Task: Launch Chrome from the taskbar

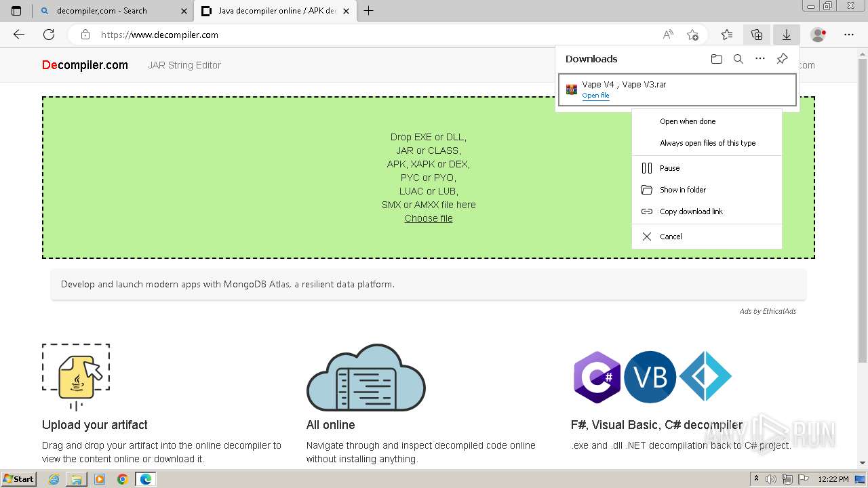Action: point(122,479)
